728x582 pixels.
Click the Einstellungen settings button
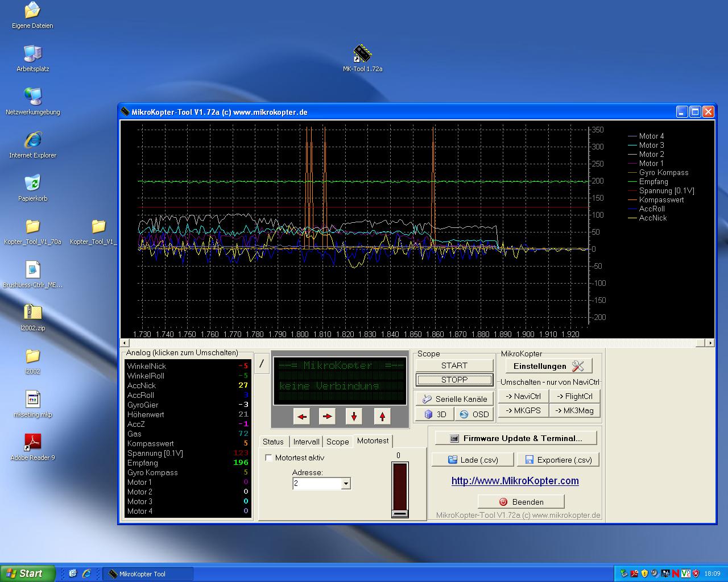tap(548, 366)
